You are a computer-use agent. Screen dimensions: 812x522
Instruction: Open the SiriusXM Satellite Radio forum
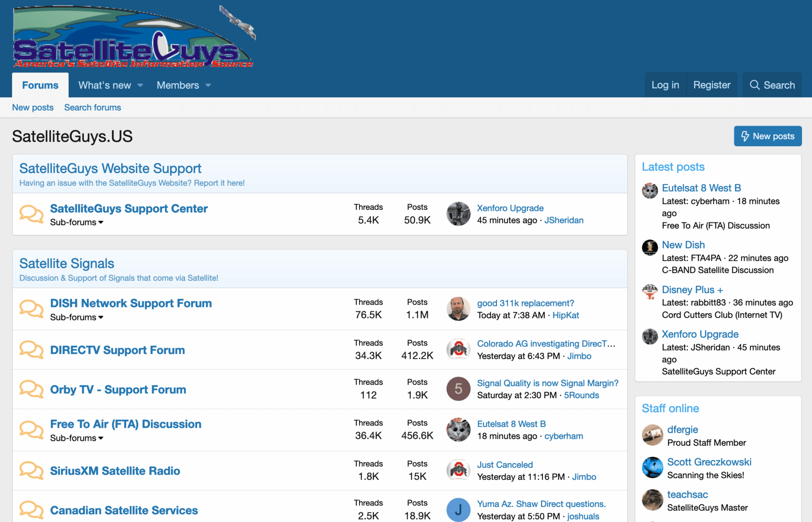pyautogui.click(x=115, y=471)
